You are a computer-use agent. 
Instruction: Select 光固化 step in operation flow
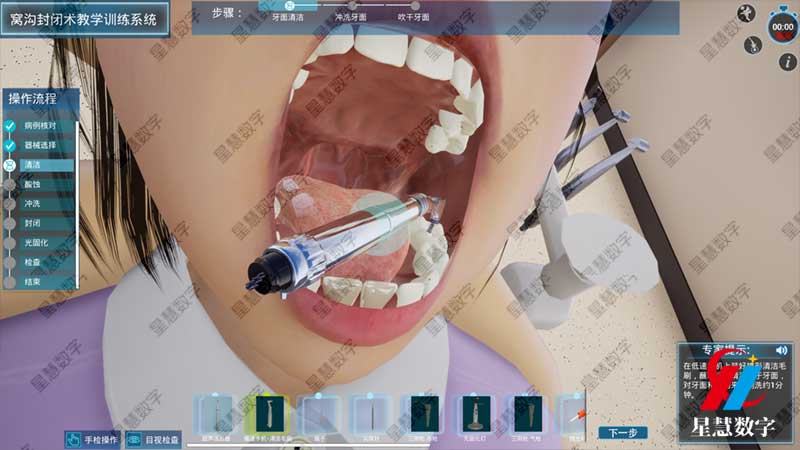[x=37, y=243]
